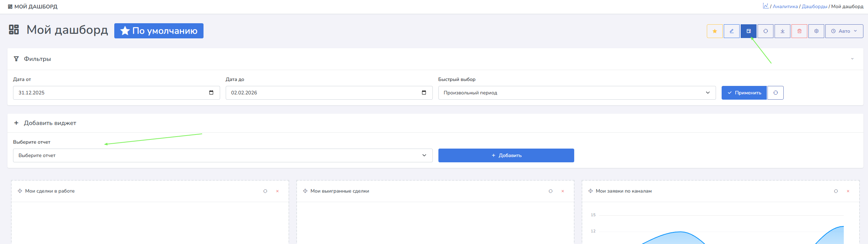Open the Выберите отчет dropdown
This screenshot has height=244, width=868.
pos(223,156)
